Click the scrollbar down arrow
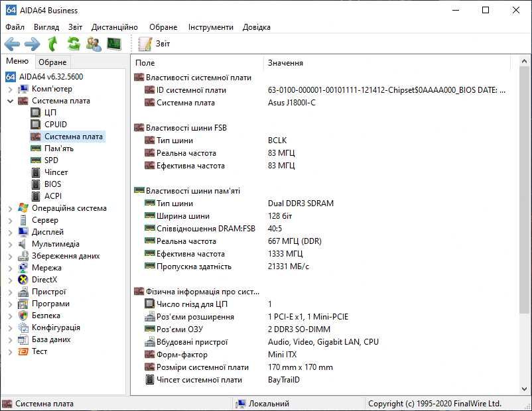The width and height of the screenshot is (532, 411). pyautogui.click(x=524, y=389)
